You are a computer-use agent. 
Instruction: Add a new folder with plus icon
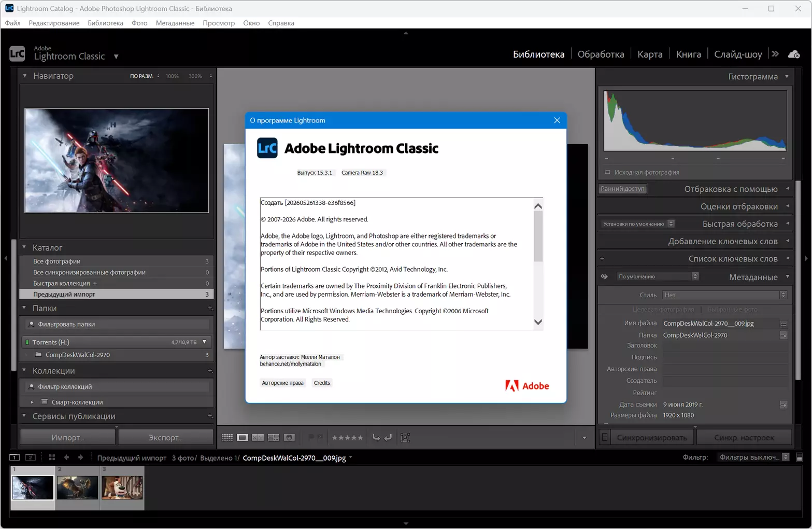pos(210,308)
